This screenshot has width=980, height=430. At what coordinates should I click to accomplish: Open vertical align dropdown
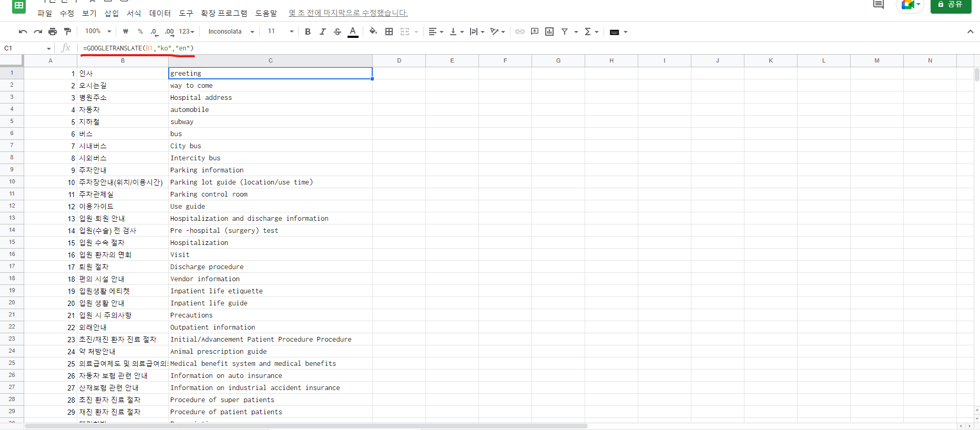(456, 32)
